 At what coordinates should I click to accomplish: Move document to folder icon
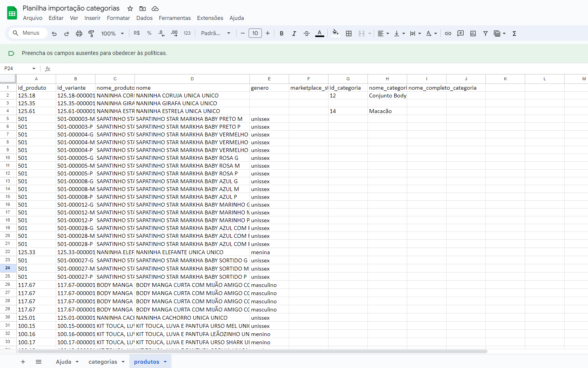pyautogui.click(x=143, y=9)
